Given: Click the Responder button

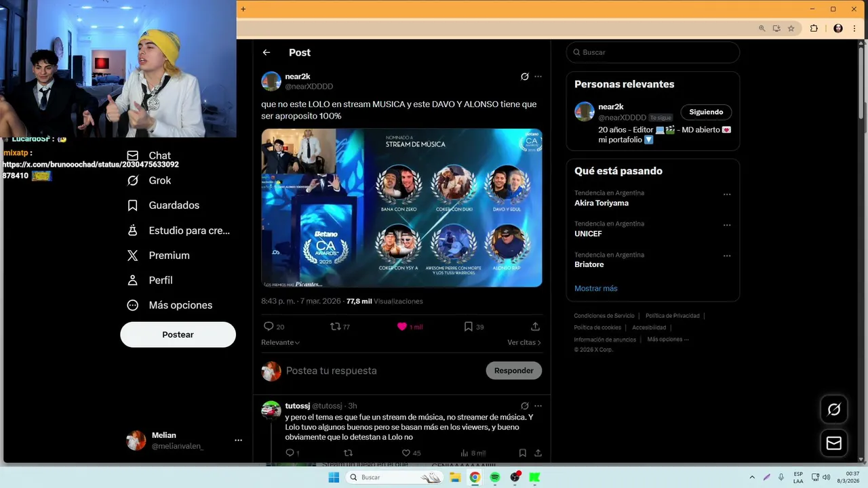Looking at the screenshot, I should coord(514,371).
